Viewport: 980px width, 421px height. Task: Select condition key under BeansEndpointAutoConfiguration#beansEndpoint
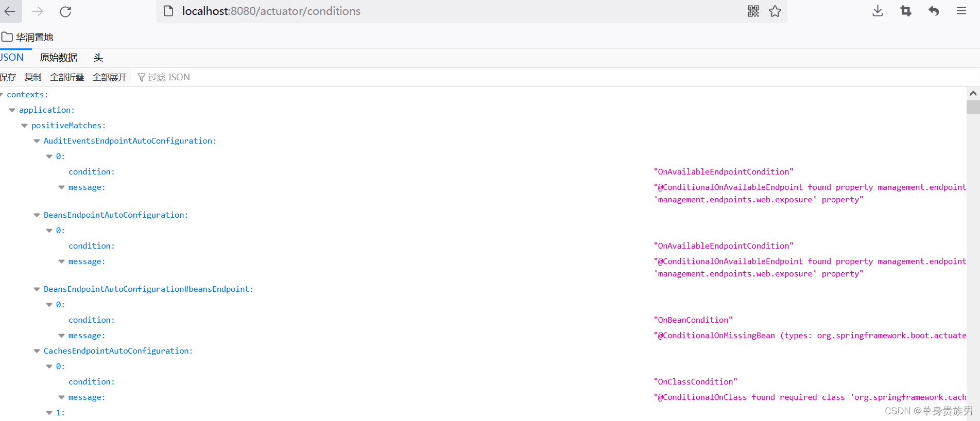coord(92,320)
